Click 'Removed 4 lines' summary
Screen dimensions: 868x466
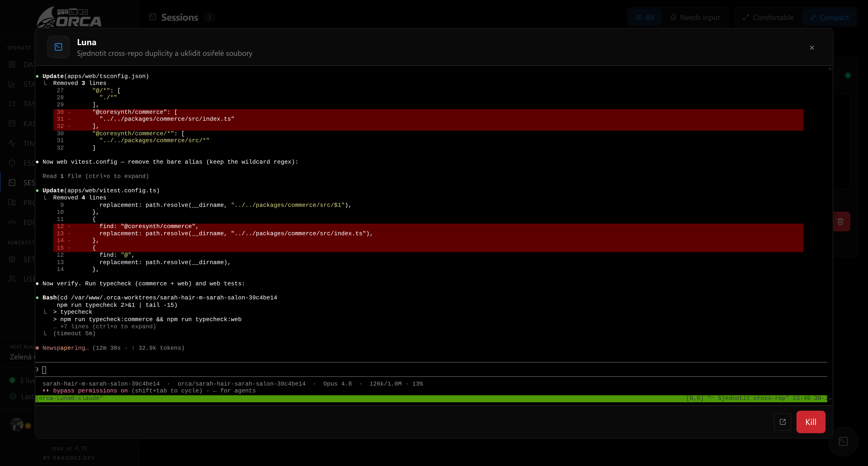(x=79, y=198)
